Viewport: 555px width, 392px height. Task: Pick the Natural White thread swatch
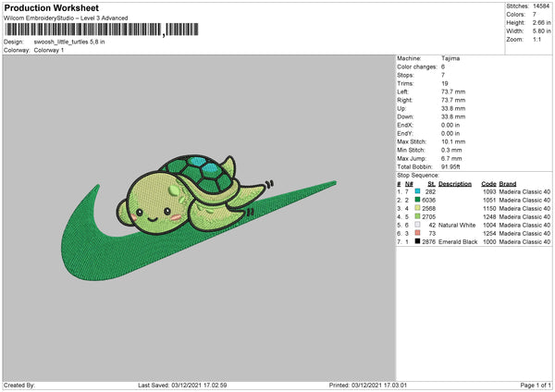click(x=418, y=225)
